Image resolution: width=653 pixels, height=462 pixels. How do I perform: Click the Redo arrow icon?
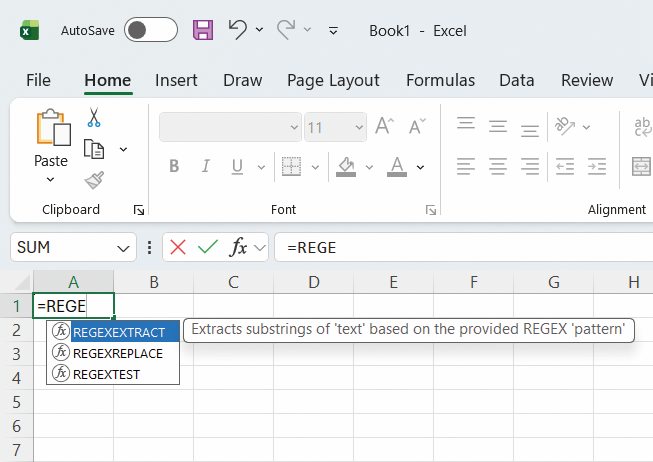click(286, 30)
